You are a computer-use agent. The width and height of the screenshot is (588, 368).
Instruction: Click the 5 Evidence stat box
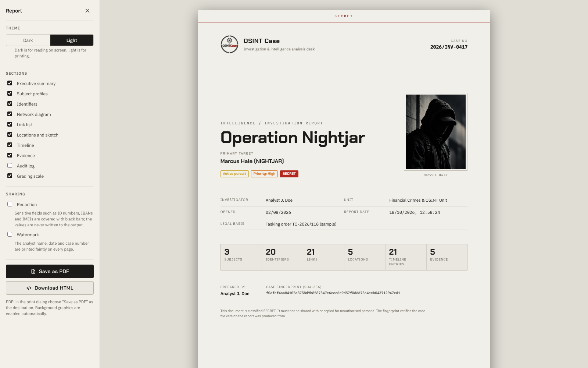[x=447, y=257]
